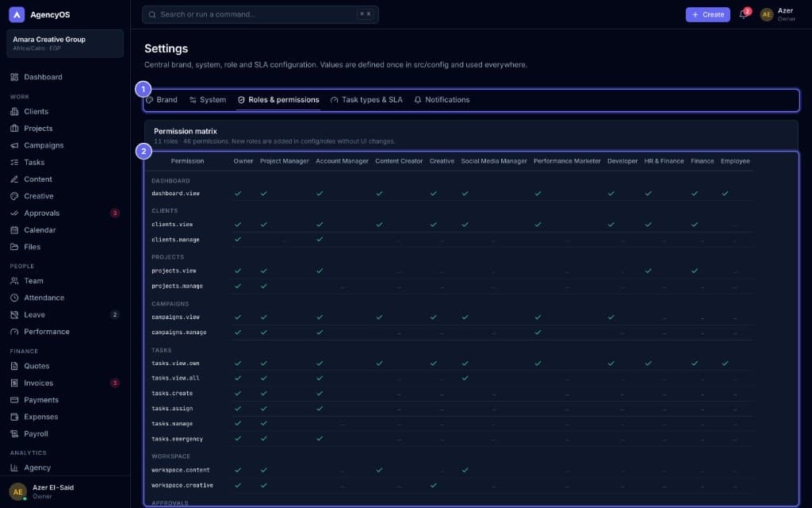
Task: Click the Content pen icon
Action: click(14, 179)
